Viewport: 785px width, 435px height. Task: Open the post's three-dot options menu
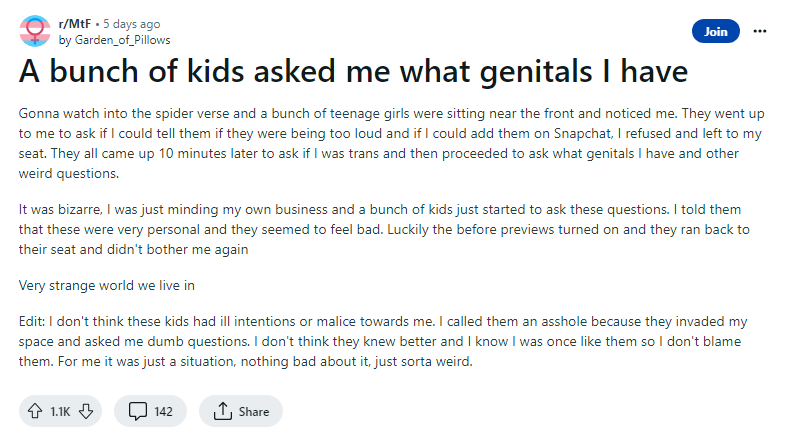(x=760, y=31)
